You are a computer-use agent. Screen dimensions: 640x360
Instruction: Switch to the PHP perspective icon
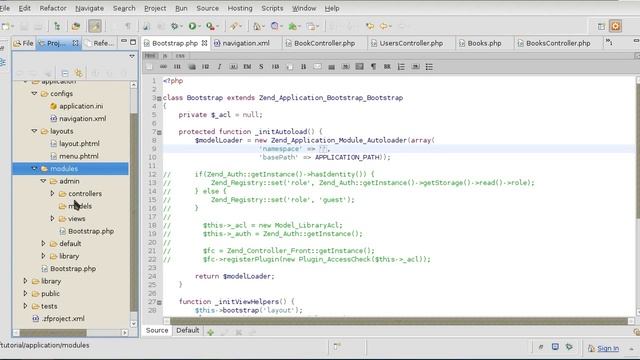tap(616, 26)
